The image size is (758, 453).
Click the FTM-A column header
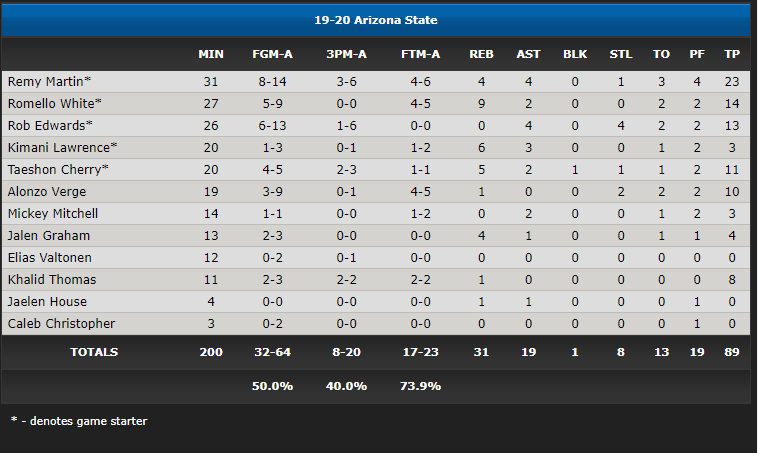pos(420,54)
